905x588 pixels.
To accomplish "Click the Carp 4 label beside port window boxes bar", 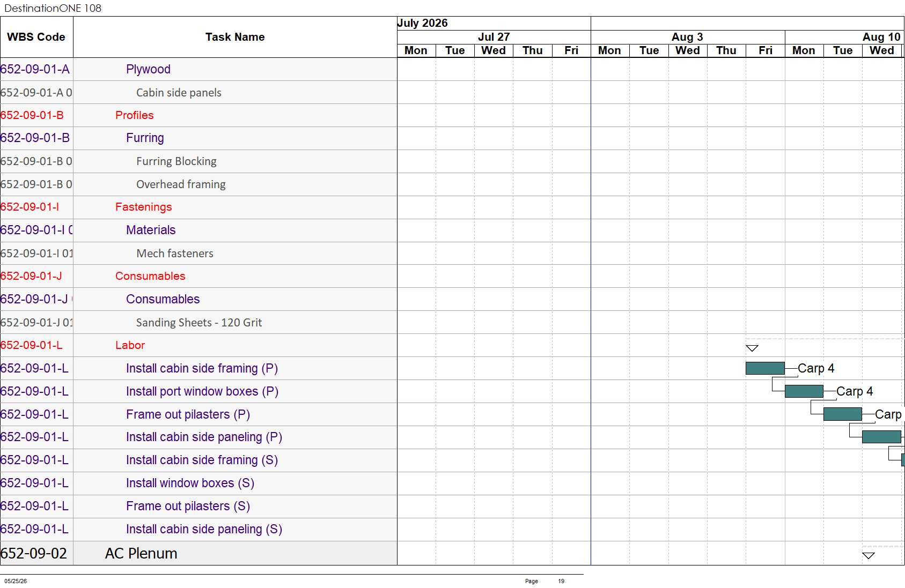I will [855, 391].
